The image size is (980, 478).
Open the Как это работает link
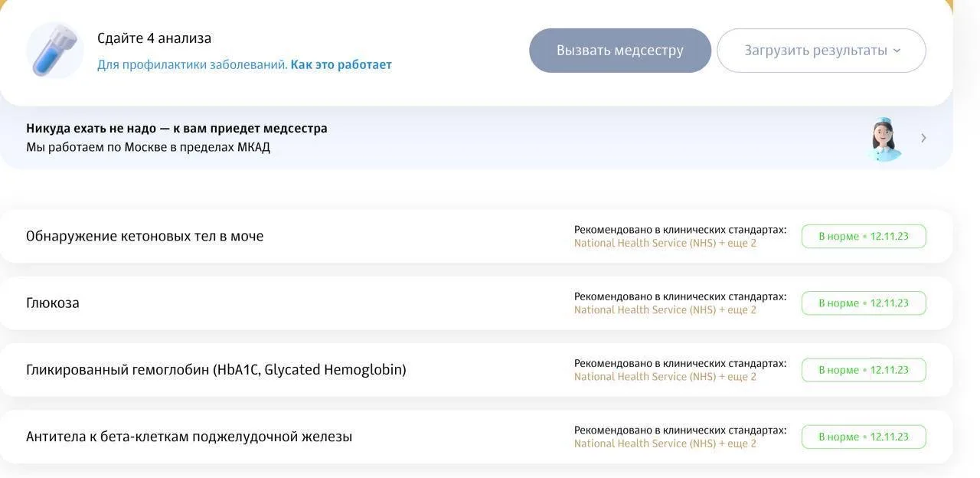coord(341,64)
